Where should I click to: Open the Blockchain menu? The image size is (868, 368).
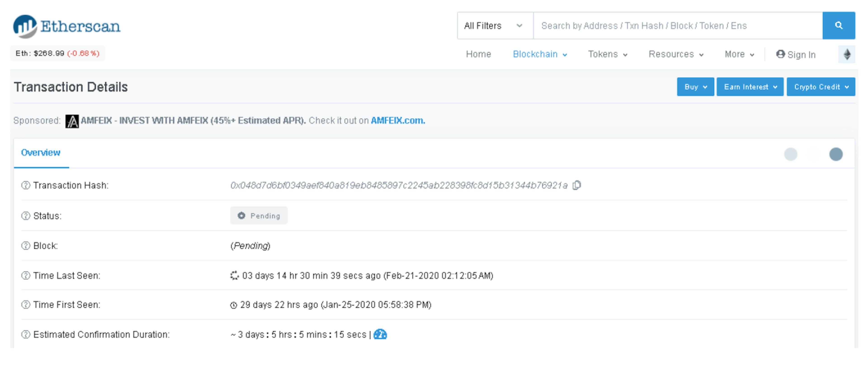[540, 54]
